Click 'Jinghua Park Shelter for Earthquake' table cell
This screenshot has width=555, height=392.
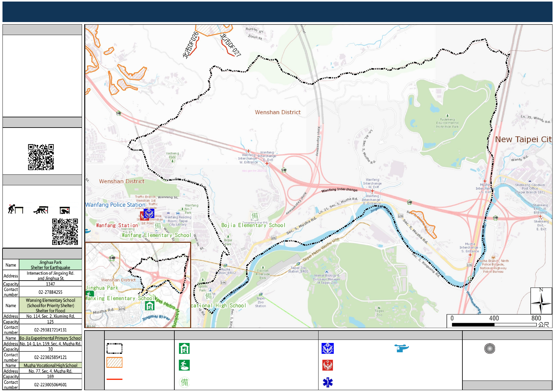pos(50,265)
